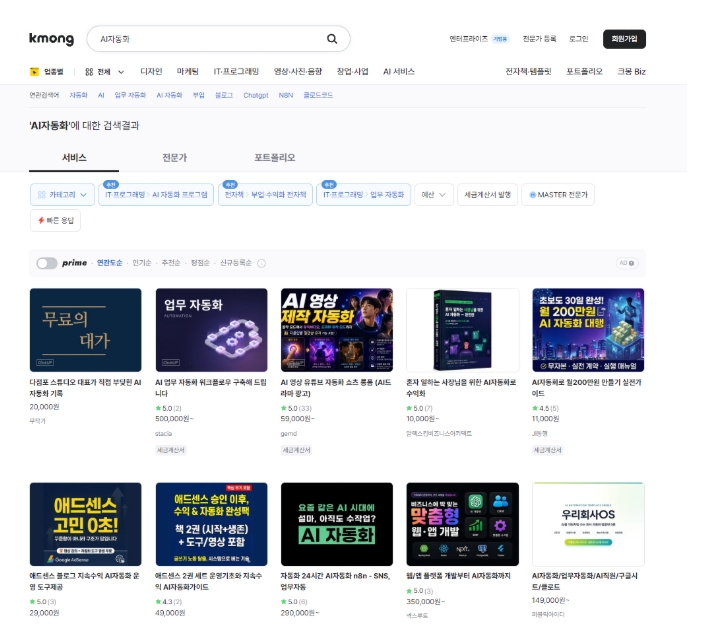Click related keyword 업무 자동화
The width and height of the screenshot is (705, 635).
[x=130, y=95]
